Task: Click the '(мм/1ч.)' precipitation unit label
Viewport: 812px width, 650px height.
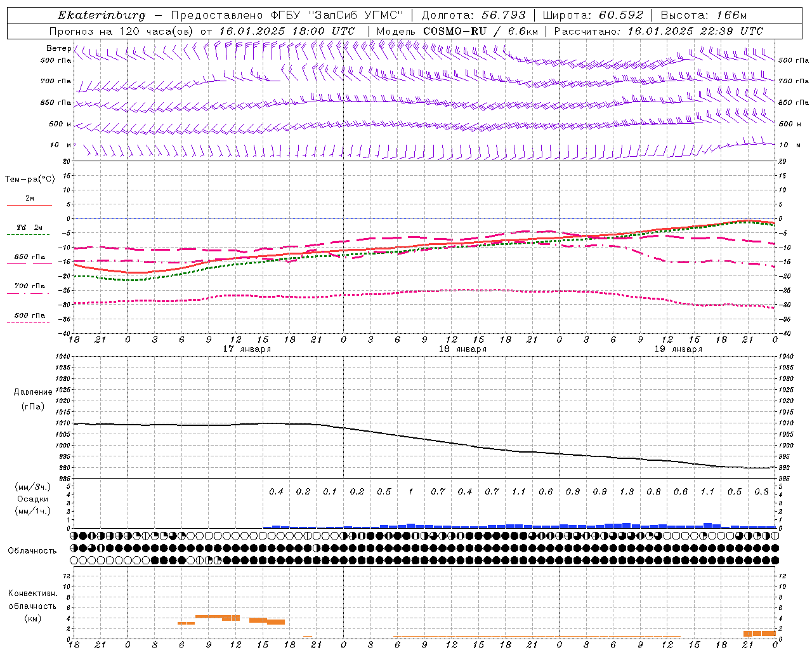Action: coord(33,511)
